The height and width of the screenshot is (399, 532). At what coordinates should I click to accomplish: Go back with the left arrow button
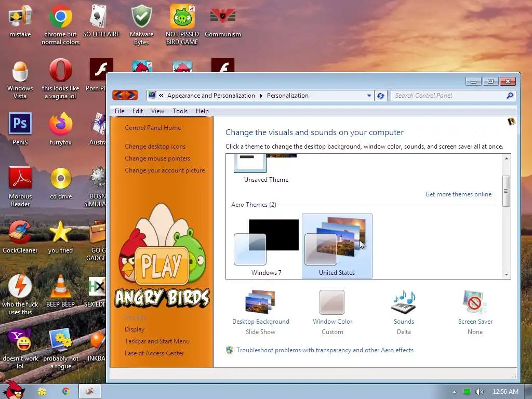pyautogui.click(x=118, y=95)
